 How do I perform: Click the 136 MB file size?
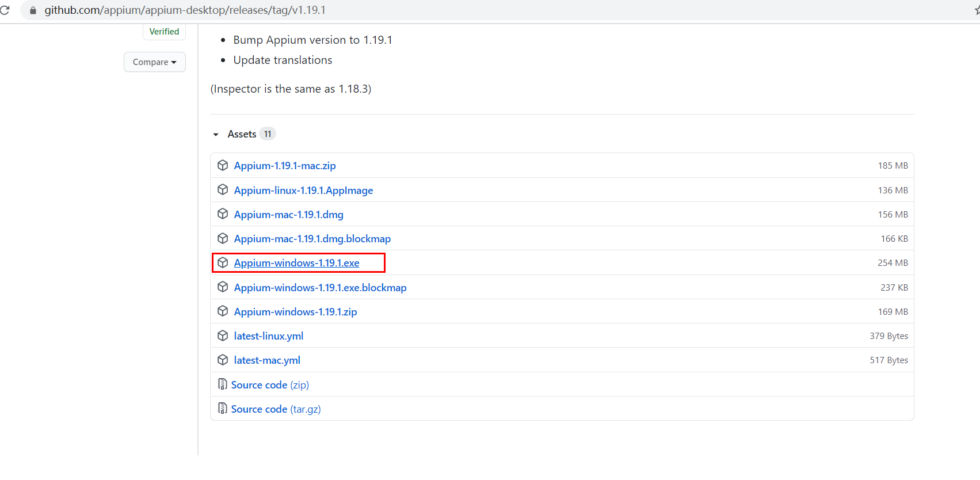pyautogui.click(x=893, y=191)
